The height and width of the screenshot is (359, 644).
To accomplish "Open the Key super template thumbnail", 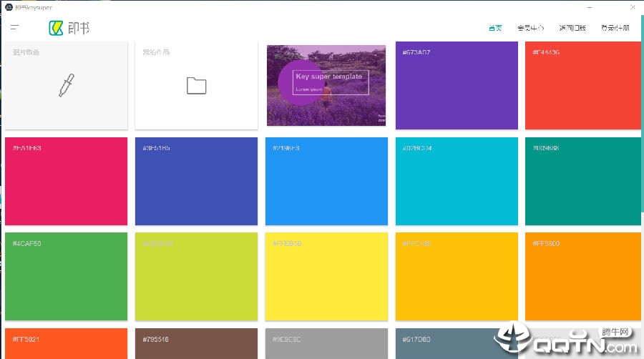I will click(x=326, y=86).
